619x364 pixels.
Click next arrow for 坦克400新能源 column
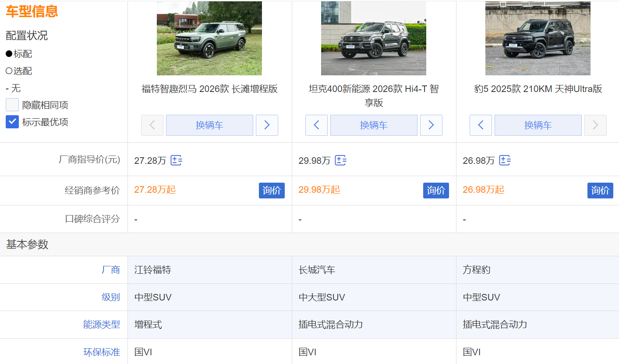(x=431, y=125)
